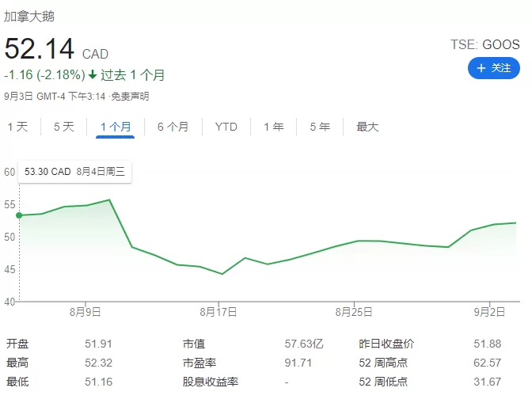Screen dimensions: 532x403
Task: Switch to the 5 天 chart range
Action: click(x=64, y=127)
